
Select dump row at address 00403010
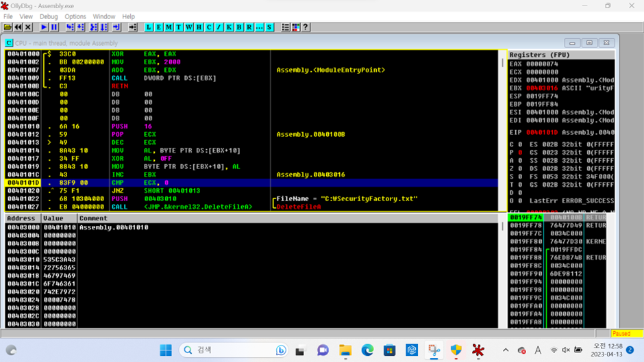251,259
